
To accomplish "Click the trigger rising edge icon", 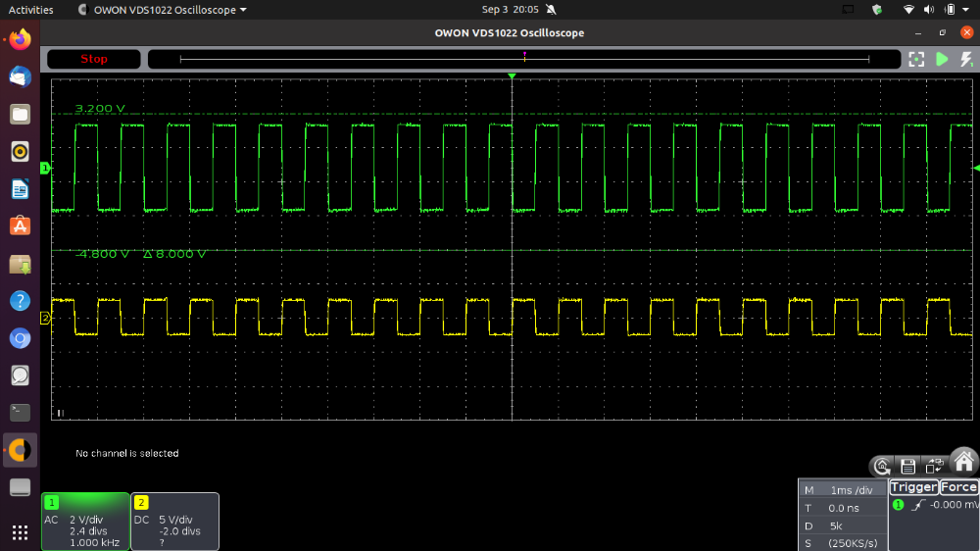I will [918, 505].
